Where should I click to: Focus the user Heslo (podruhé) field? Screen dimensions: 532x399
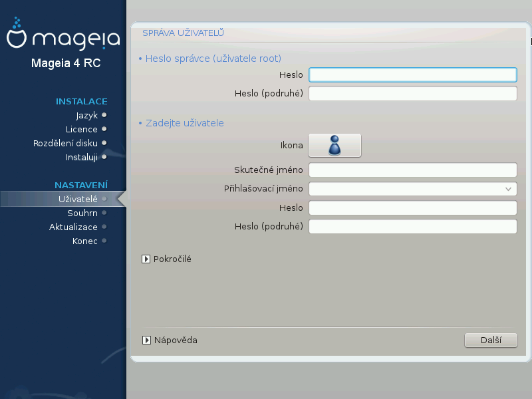[x=413, y=226]
